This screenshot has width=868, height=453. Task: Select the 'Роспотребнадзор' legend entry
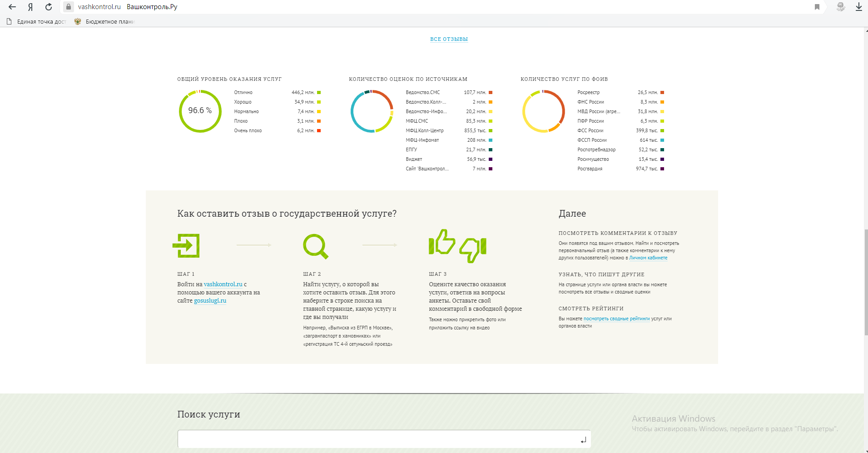pyautogui.click(x=621, y=149)
